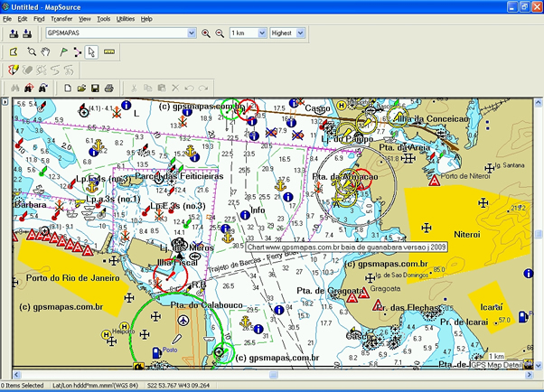The image size is (544, 392).
Task: Choose the Route tool
Action: point(78,51)
